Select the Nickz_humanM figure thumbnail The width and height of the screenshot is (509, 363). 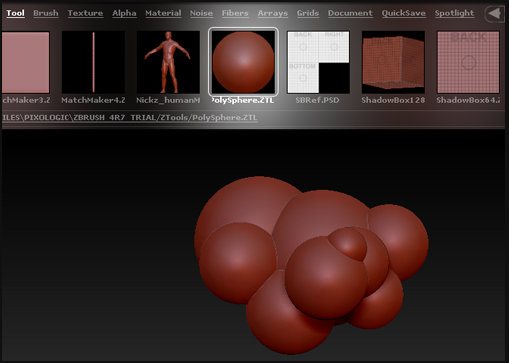(x=168, y=62)
